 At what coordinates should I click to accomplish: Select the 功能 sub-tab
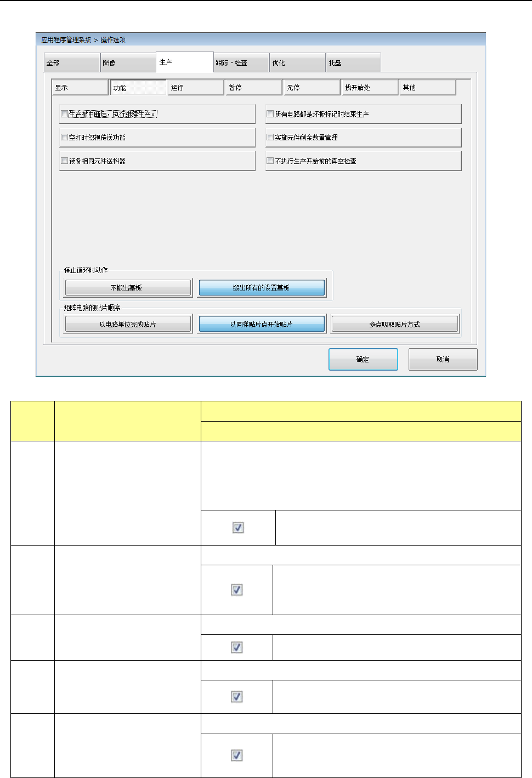tap(138, 87)
